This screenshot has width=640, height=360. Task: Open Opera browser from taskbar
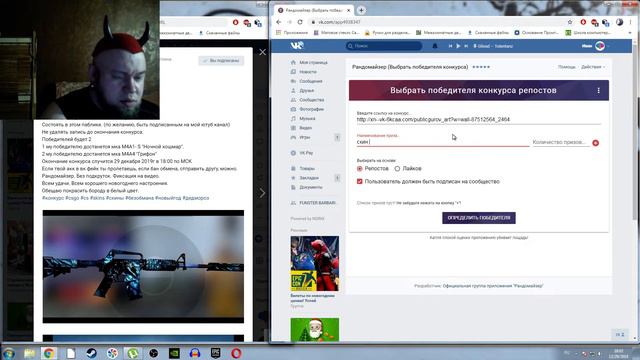coord(236,353)
